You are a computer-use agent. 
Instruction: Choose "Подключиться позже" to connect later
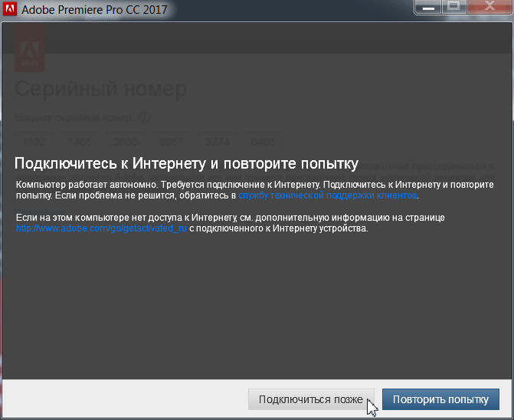(x=311, y=399)
